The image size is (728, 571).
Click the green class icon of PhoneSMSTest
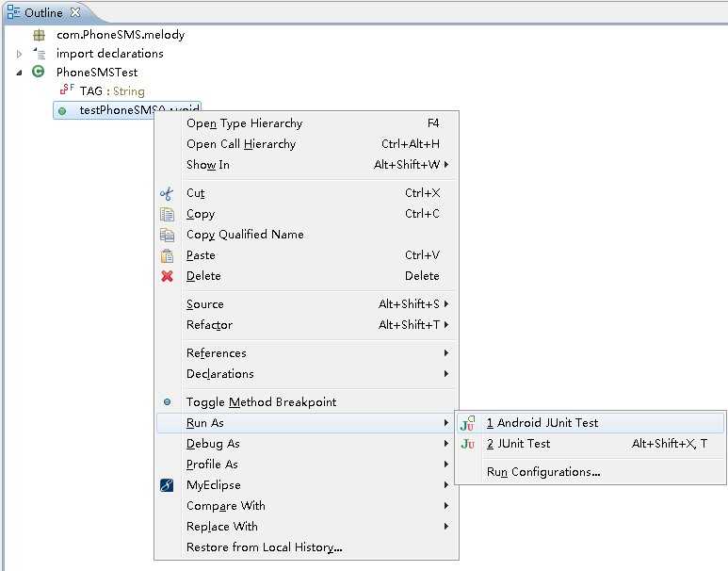coord(39,72)
